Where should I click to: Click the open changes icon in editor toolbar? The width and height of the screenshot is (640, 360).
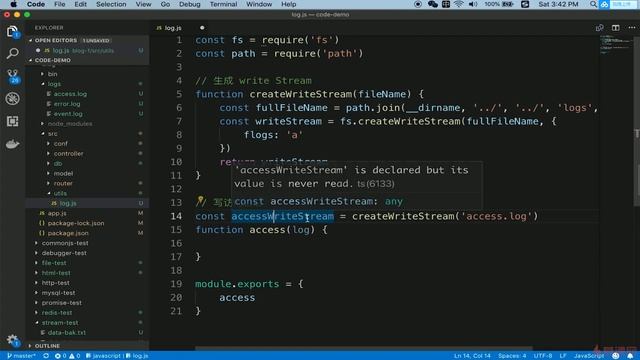tap(599, 28)
